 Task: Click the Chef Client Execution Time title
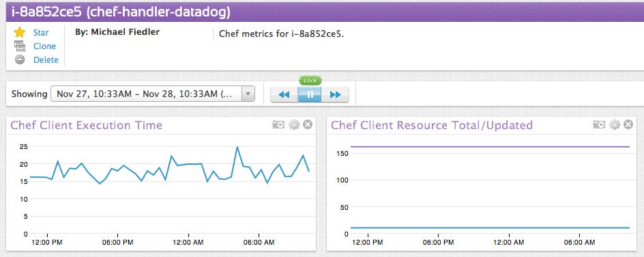pyautogui.click(x=86, y=125)
